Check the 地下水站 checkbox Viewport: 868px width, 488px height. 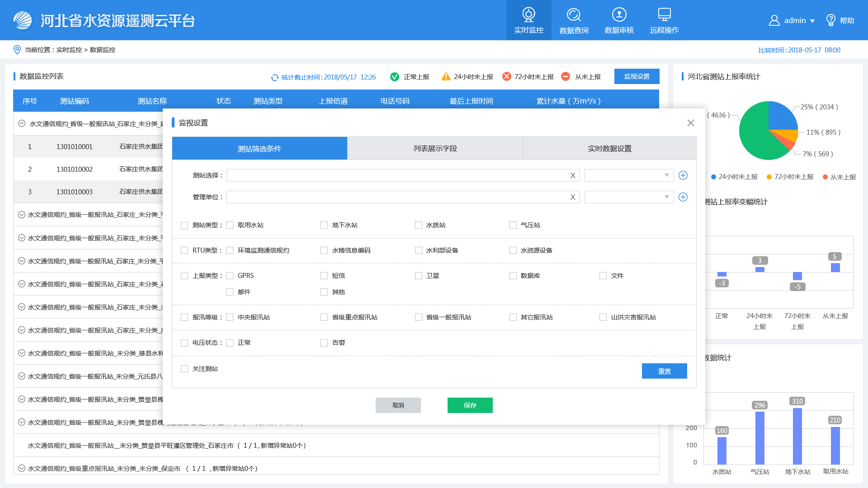tap(324, 225)
